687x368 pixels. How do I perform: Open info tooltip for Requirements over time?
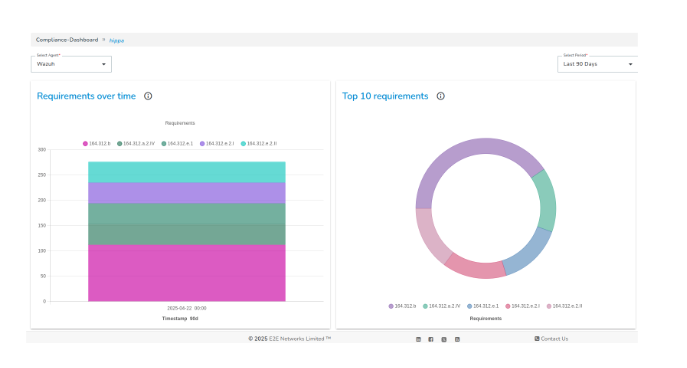[x=148, y=96]
